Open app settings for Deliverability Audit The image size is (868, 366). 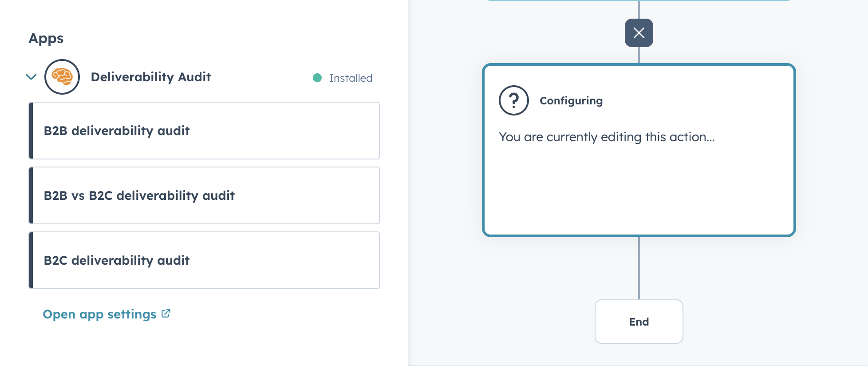tap(99, 314)
